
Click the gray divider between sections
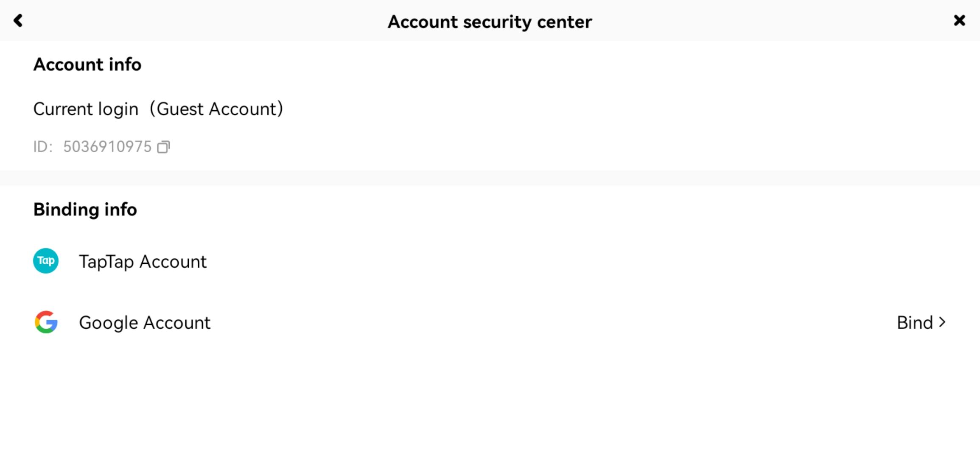(490, 178)
